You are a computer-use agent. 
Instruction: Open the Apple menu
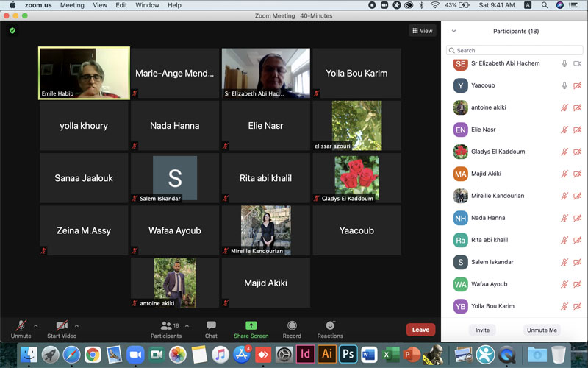(x=12, y=5)
